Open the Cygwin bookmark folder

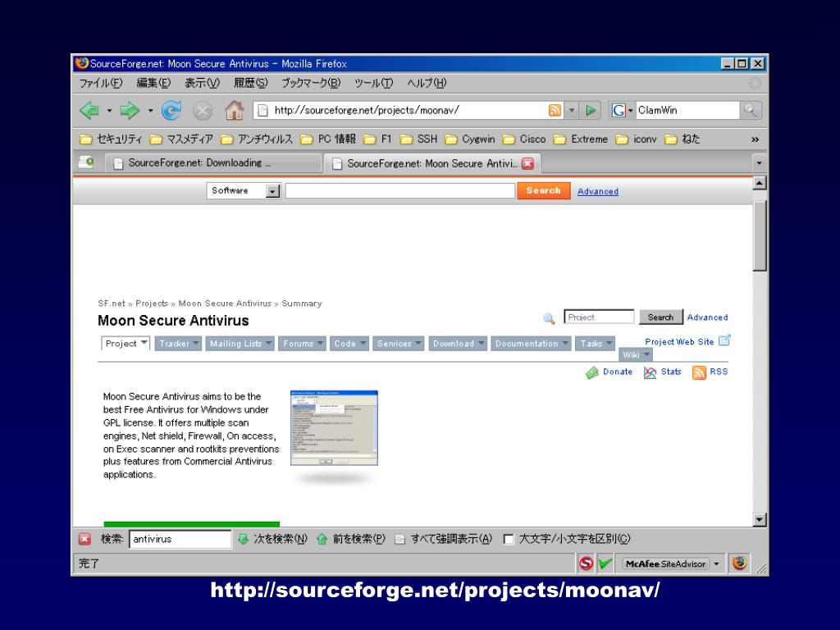pyautogui.click(x=470, y=139)
